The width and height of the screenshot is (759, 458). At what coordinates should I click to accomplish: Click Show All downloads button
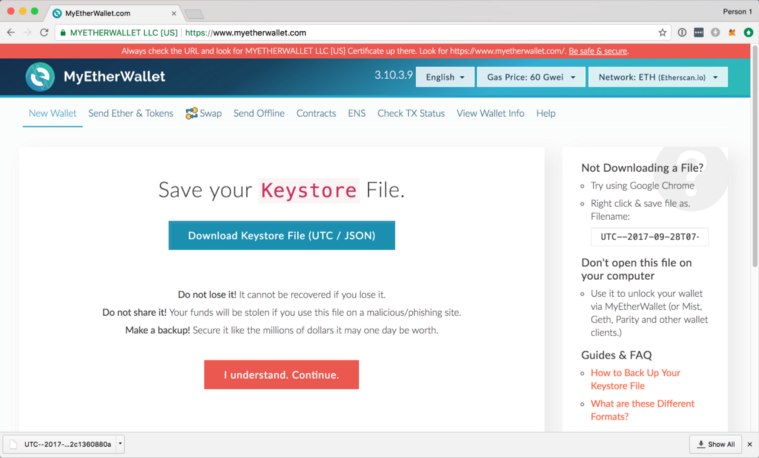pyautogui.click(x=715, y=444)
